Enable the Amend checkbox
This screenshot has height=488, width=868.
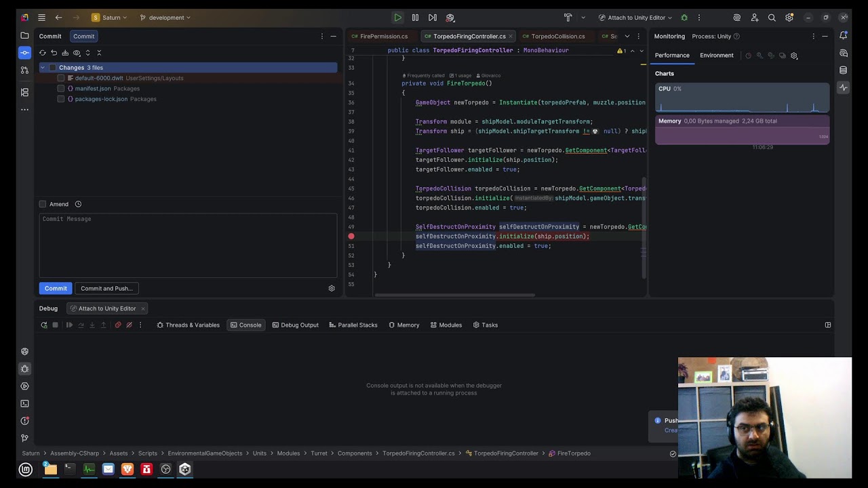pyautogui.click(x=43, y=204)
